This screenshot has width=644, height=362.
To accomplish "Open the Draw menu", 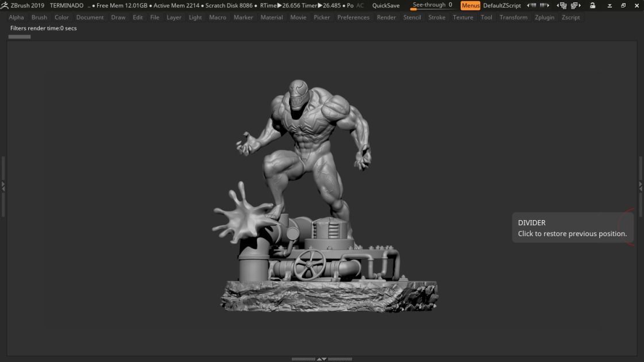I will (118, 17).
